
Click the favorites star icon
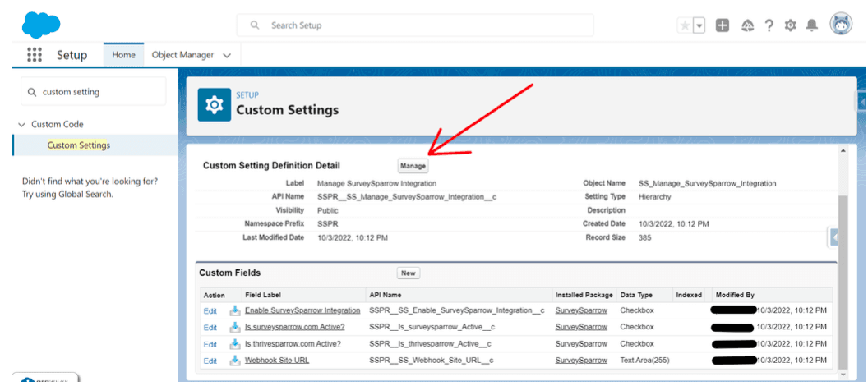point(684,25)
